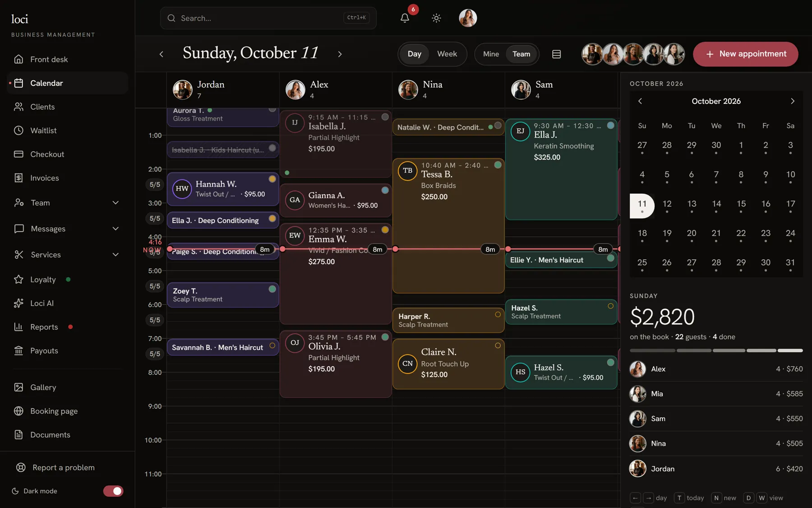Open the Booking page

[x=67, y=411]
